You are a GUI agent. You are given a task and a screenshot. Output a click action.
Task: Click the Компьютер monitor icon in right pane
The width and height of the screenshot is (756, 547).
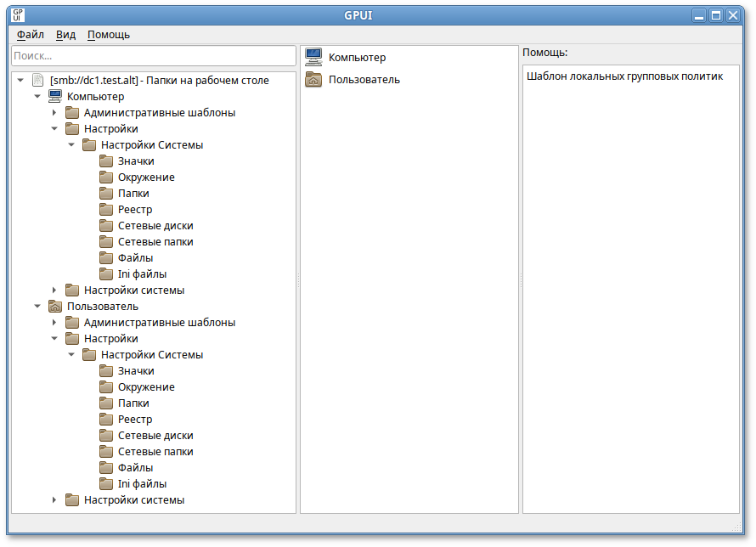[x=313, y=57]
